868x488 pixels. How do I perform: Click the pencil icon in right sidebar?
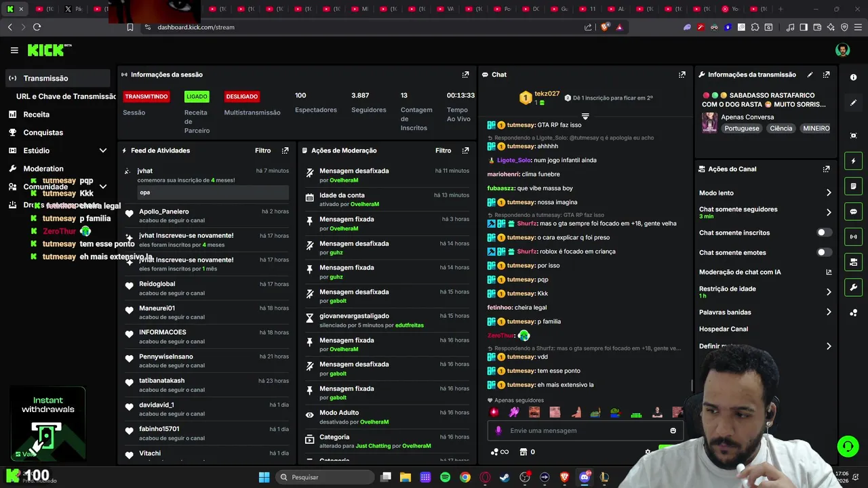click(x=853, y=103)
